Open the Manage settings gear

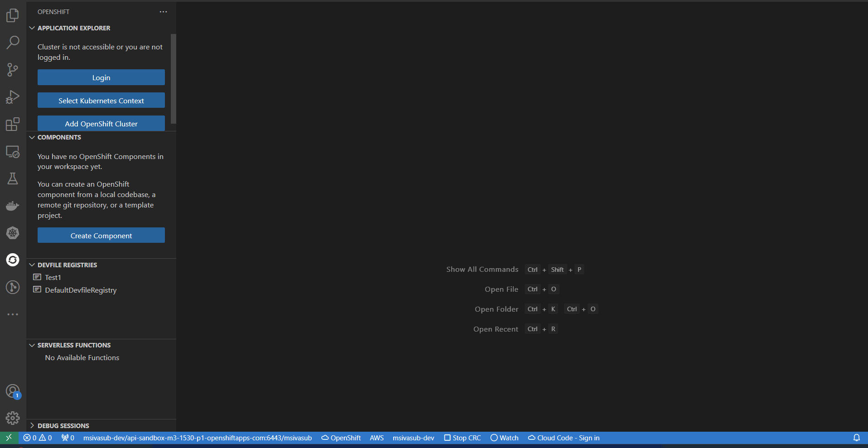(x=13, y=418)
